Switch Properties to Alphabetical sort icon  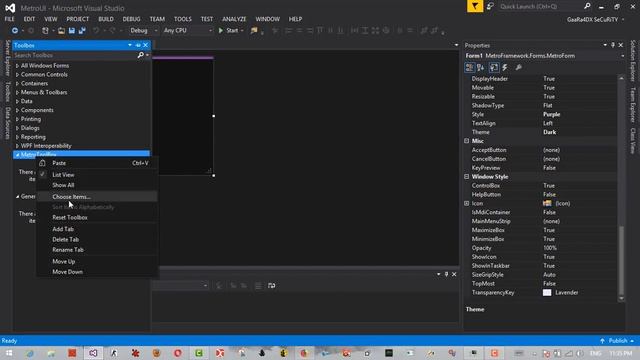[480, 68]
